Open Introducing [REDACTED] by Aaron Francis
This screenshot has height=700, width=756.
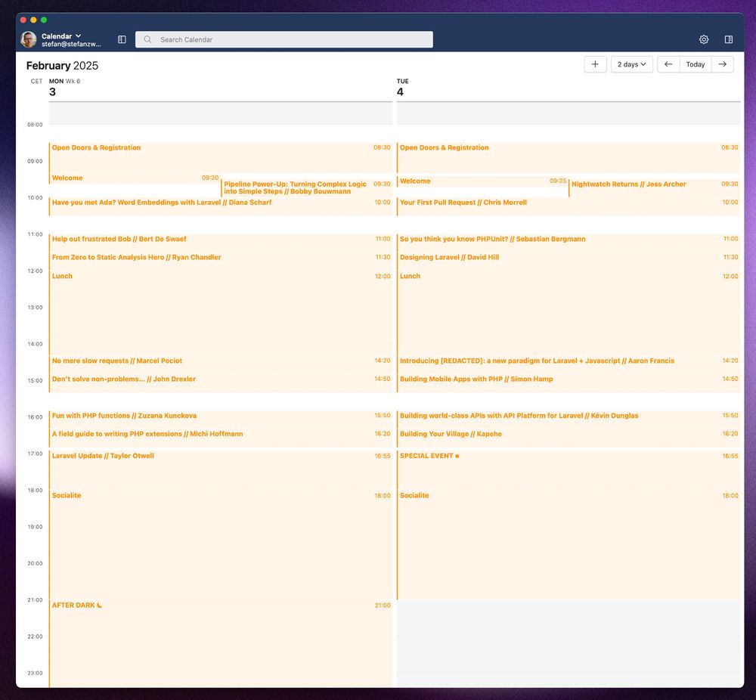(x=569, y=364)
